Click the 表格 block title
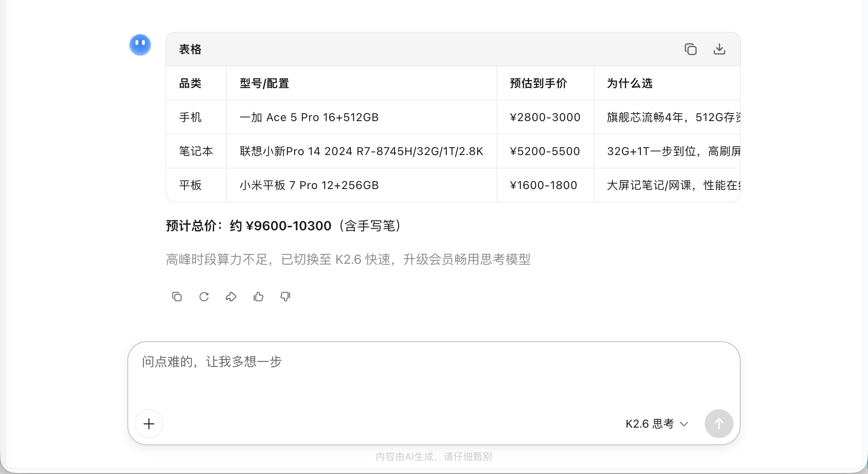 point(190,49)
